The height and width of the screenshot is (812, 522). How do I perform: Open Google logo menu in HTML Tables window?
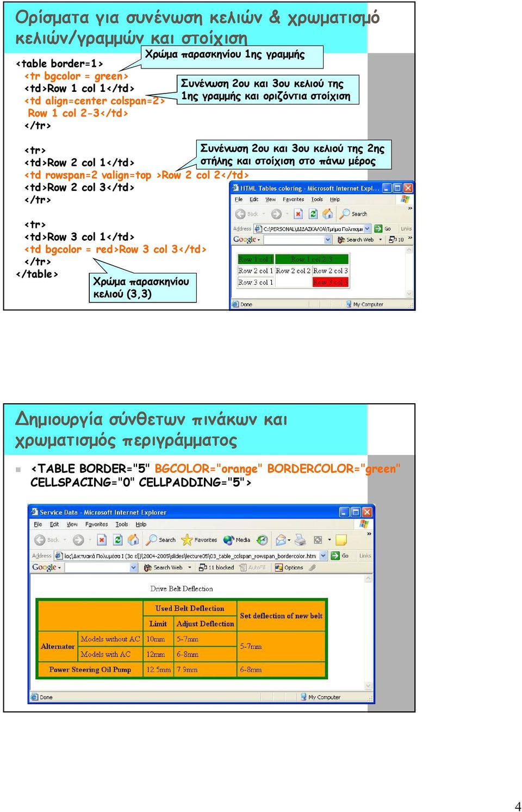(x=247, y=240)
